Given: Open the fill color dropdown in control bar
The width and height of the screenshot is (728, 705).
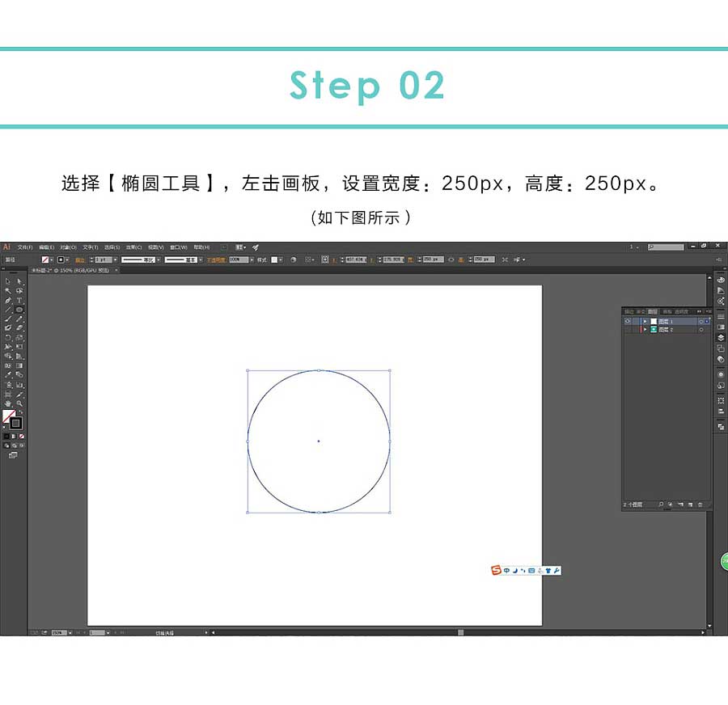Looking at the screenshot, I should click(x=52, y=260).
